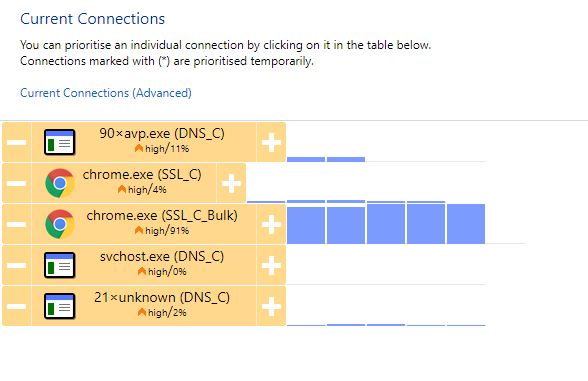Lower 21×unknown priority with minus
The height and width of the screenshot is (381, 588).
(16, 306)
